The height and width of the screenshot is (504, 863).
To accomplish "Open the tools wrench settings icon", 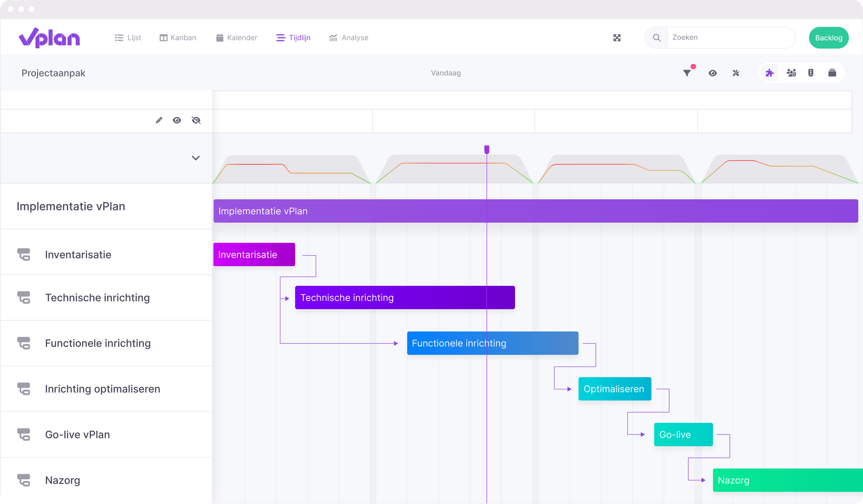I will [736, 73].
